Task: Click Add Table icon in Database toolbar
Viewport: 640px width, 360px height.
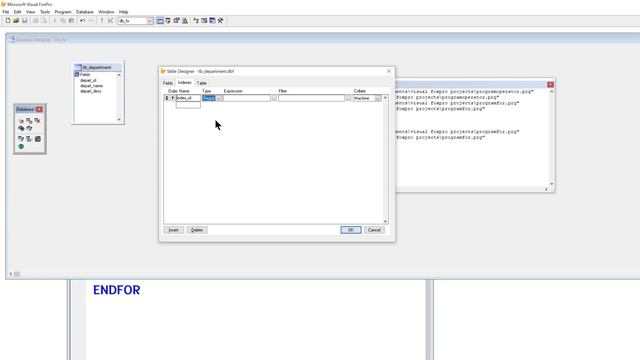Action: [29, 121]
